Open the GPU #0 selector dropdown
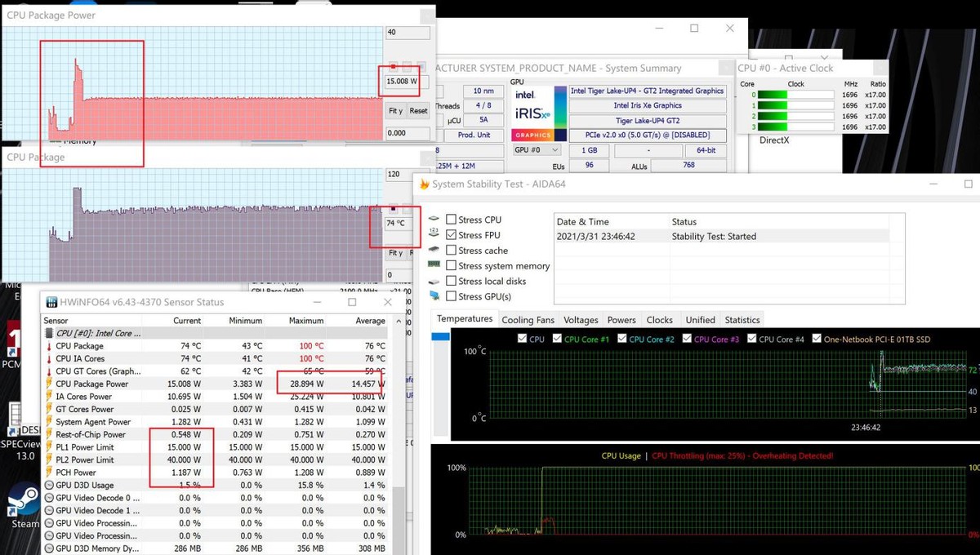980x555 pixels. pos(537,151)
